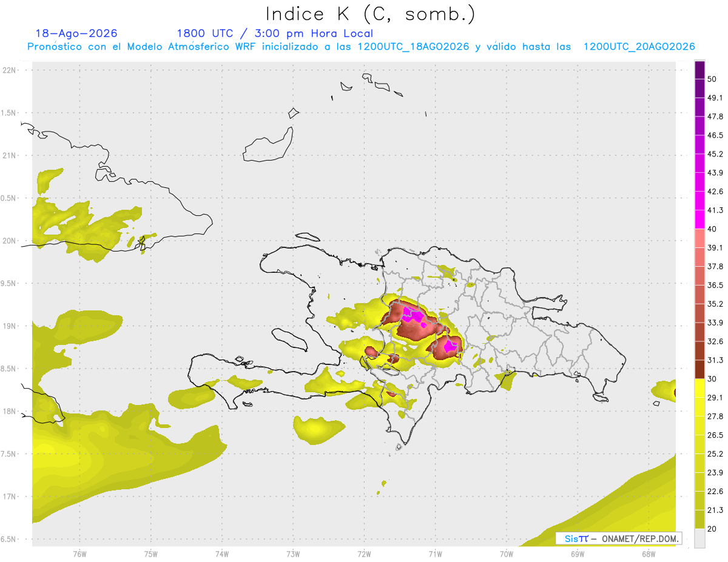Click the colorbar value "35.2"
This screenshot has height=562, width=728.
click(715, 304)
